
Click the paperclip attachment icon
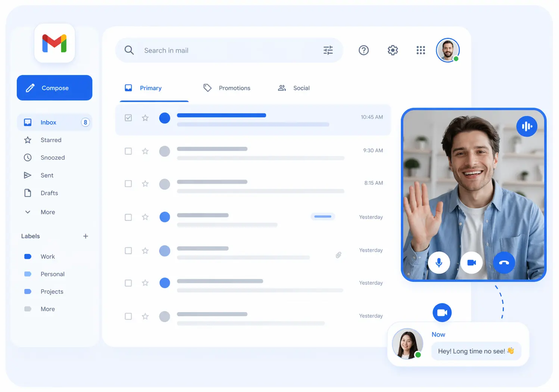338,255
